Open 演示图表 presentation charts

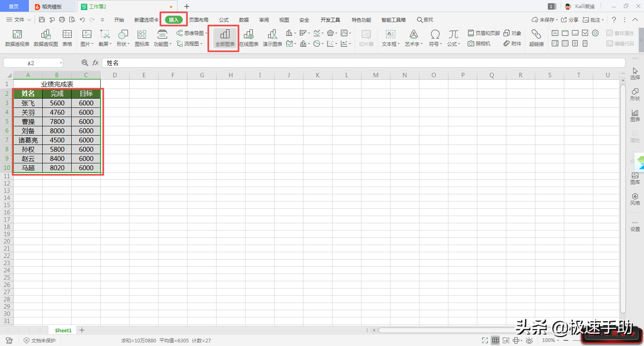tap(272, 38)
